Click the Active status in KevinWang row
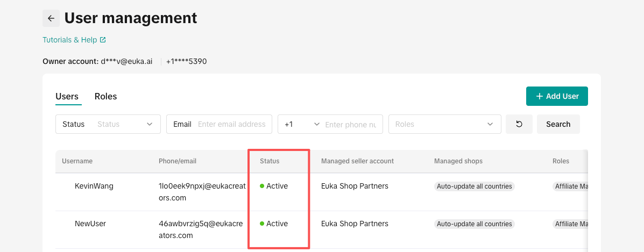 pyautogui.click(x=274, y=186)
